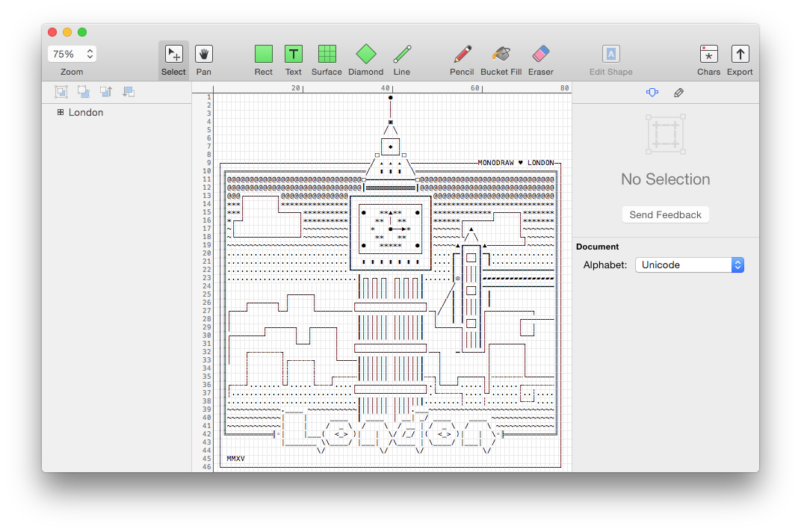The image size is (801, 532).
Task: Open the Zoom percentage dropdown
Action: click(x=72, y=54)
